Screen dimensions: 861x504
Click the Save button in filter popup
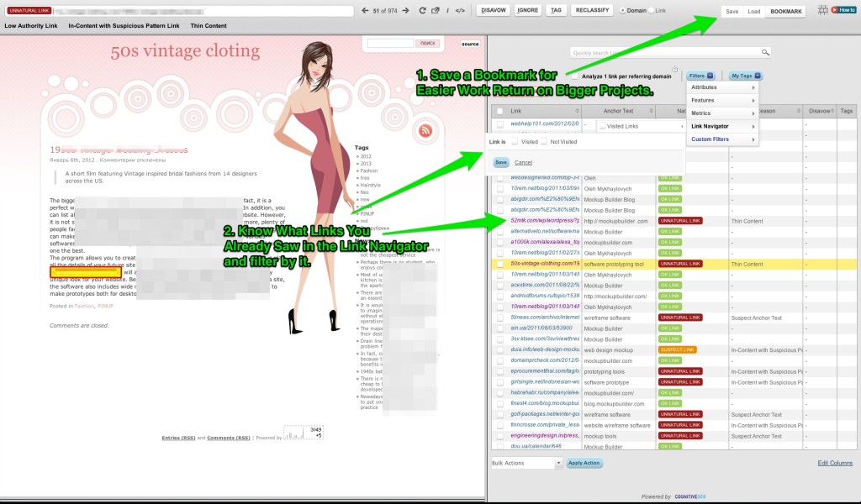coord(501,162)
